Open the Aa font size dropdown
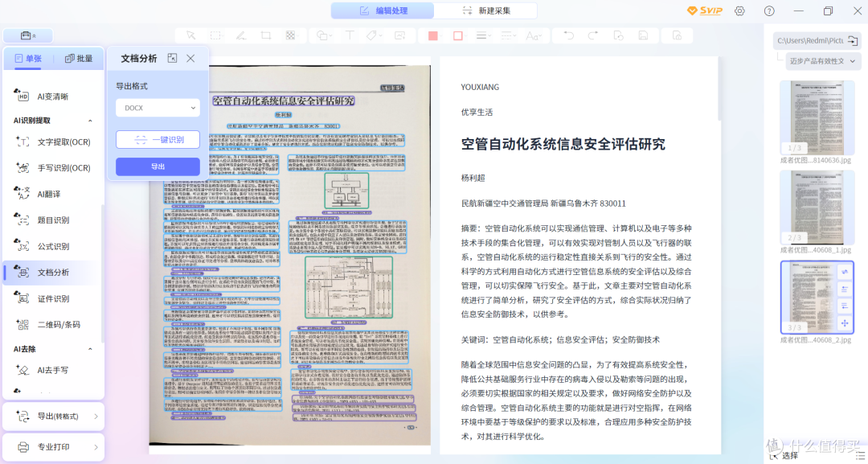 point(533,35)
